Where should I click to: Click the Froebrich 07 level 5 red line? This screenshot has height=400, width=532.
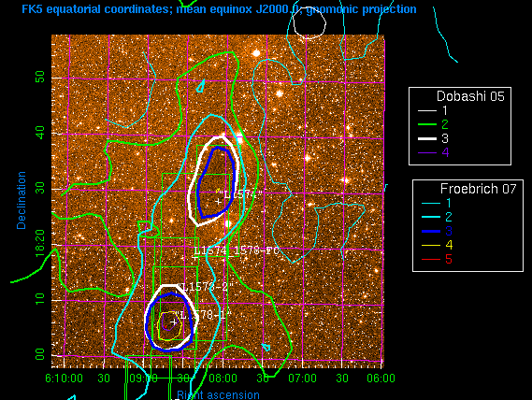pos(431,260)
